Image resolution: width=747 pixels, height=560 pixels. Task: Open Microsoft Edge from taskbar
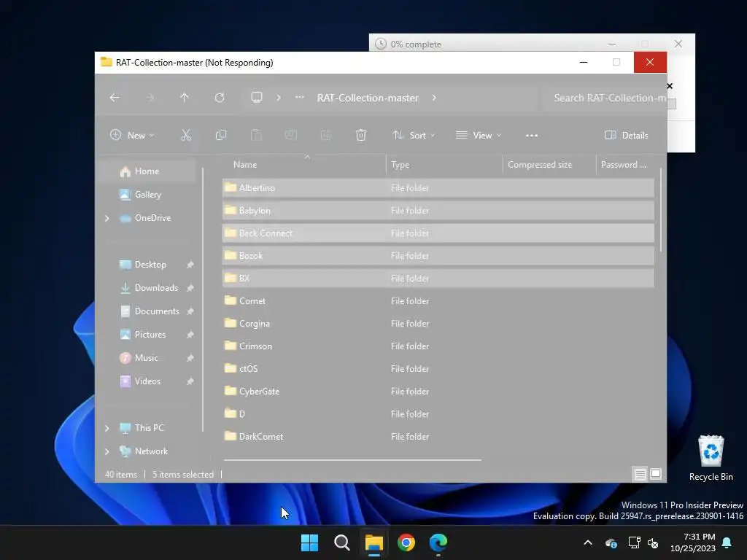point(438,542)
